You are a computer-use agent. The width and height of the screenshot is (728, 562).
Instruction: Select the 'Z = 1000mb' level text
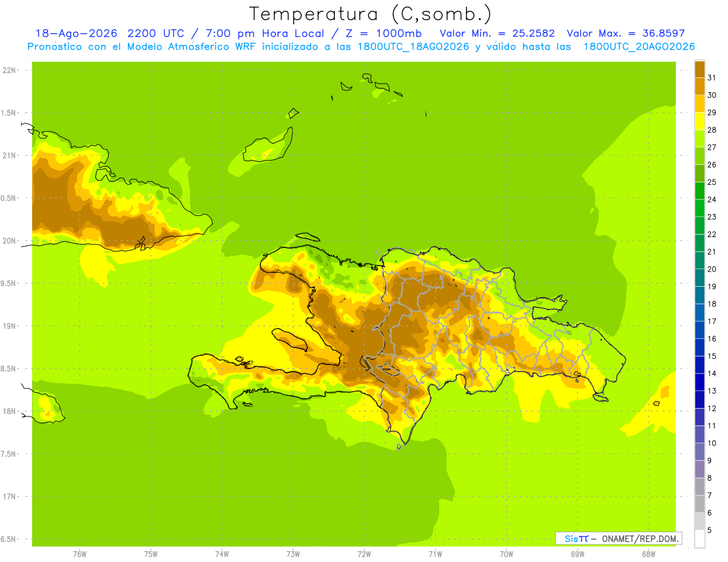click(383, 33)
